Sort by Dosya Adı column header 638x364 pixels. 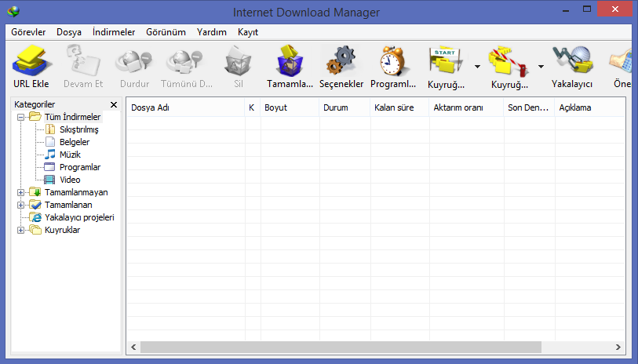[185, 107]
